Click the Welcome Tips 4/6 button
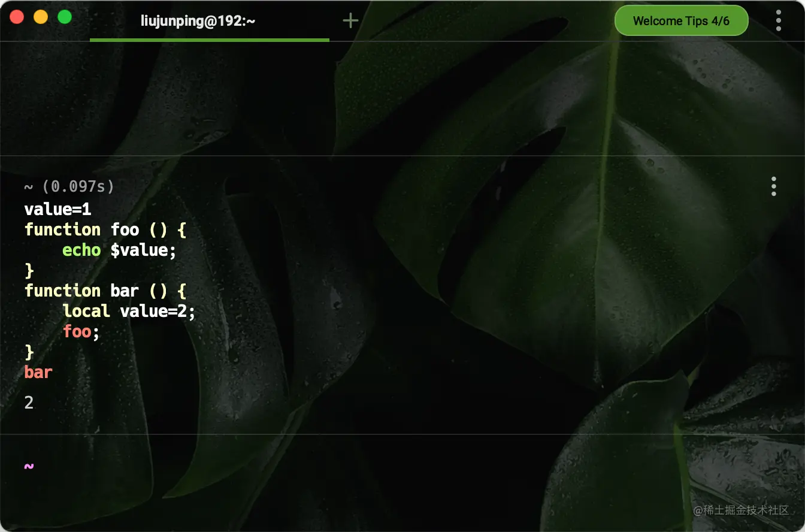The image size is (805, 532). [x=681, y=21]
